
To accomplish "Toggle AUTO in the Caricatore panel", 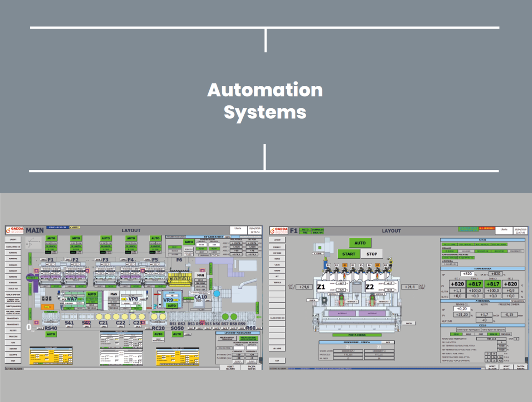I will pos(189,242).
